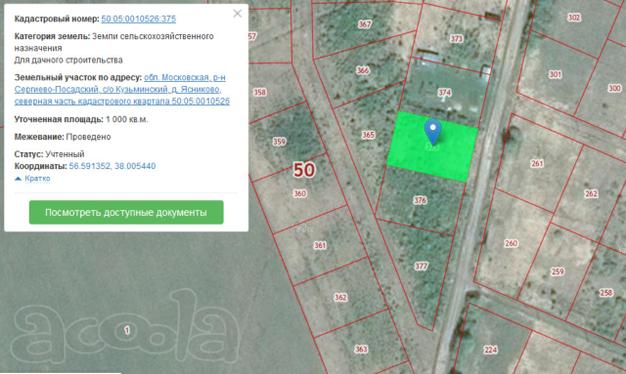This screenshot has height=374, width=626.
Task: Select parcel 261 on the map
Action: point(537,163)
